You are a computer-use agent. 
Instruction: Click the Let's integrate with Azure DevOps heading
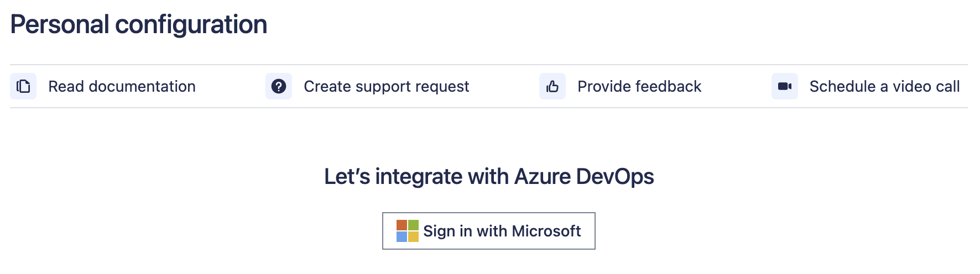(489, 177)
